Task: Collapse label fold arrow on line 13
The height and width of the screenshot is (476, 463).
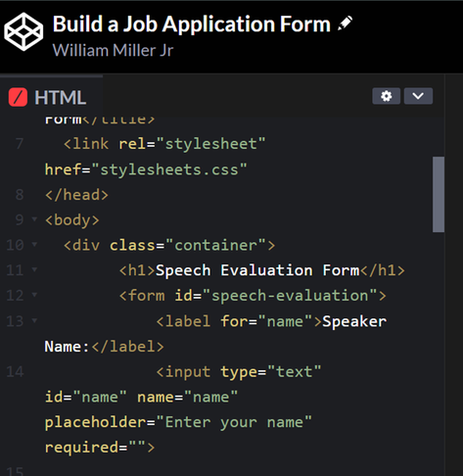Action: point(34,320)
